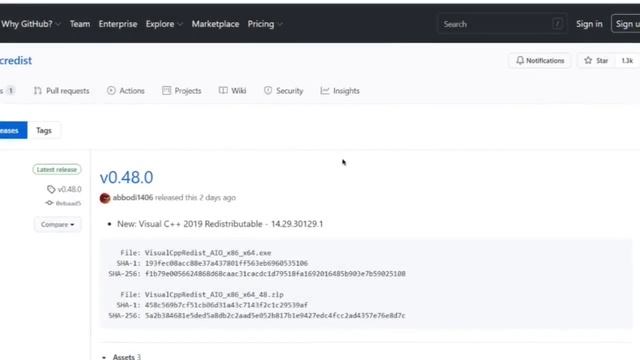Click the Latest release badge
The image size is (640, 360).
(x=57, y=169)
